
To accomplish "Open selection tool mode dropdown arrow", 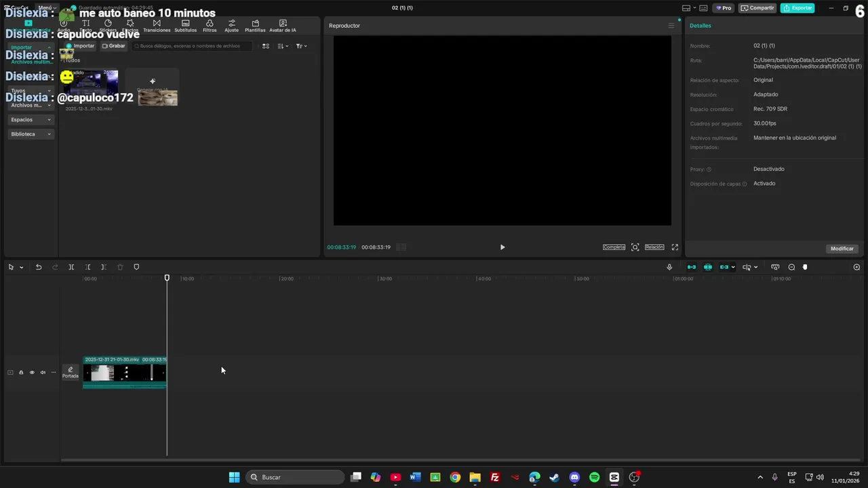I will pos(21,267).
